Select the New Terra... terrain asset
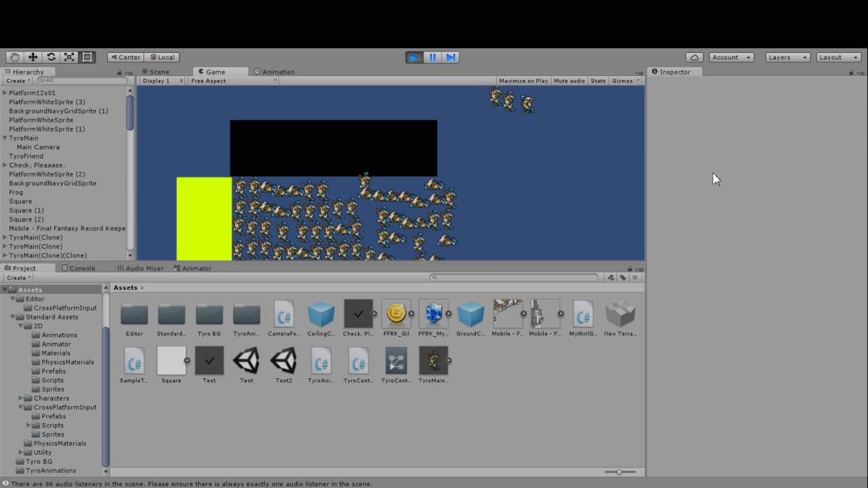868x488 pixels. (620, 319)
